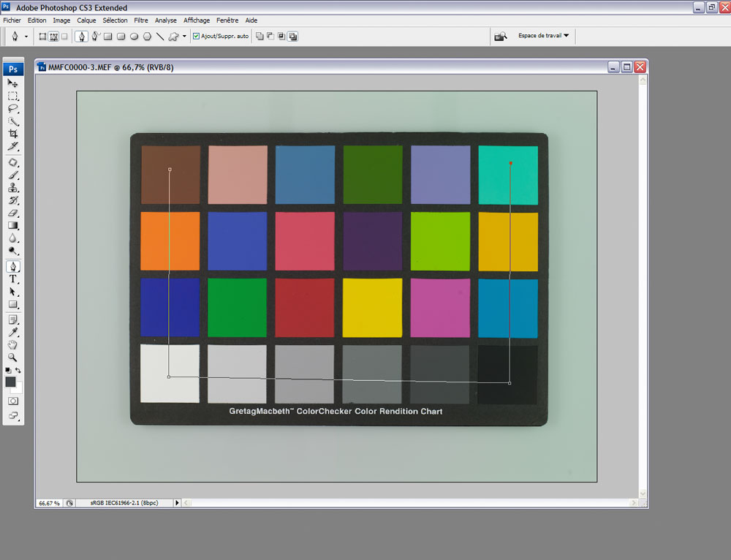Screen dimensions: 731x560
Task: Select the Clone Stamp tool
Action: 12,188
